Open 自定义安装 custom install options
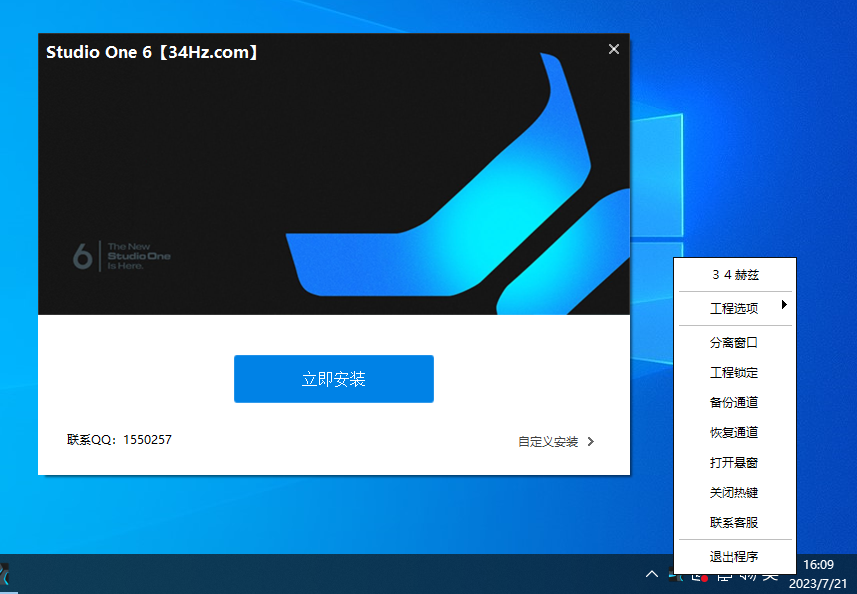This screenshot has width=857, height=594. coord(548,442)
